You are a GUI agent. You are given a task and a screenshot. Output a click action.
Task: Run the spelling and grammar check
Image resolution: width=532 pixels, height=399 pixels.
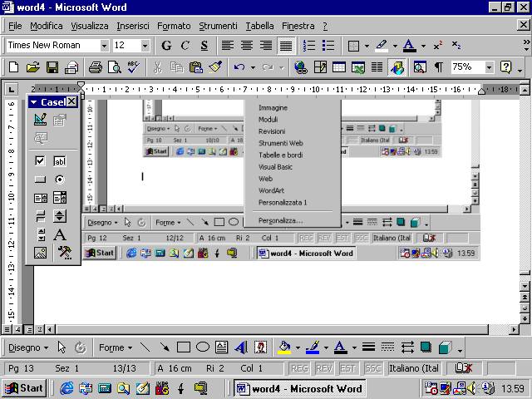(x=133, y=67)
